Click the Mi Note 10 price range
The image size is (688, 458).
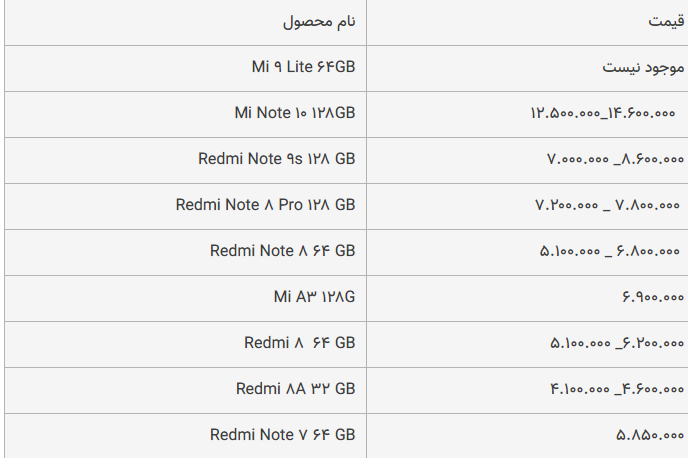point(603,114)
